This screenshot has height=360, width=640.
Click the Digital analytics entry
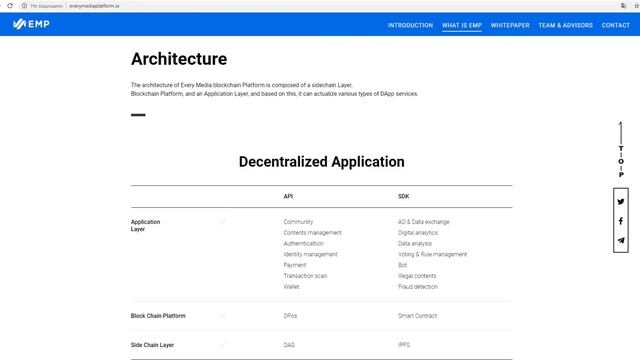pyautogui.click(x=418, y=233)
